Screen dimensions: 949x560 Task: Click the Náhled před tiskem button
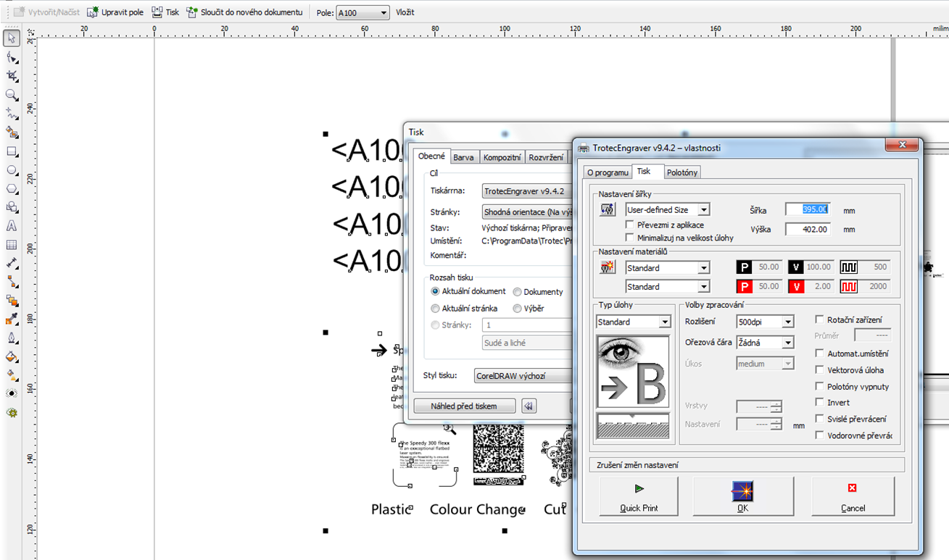click(x=464, y=406)
